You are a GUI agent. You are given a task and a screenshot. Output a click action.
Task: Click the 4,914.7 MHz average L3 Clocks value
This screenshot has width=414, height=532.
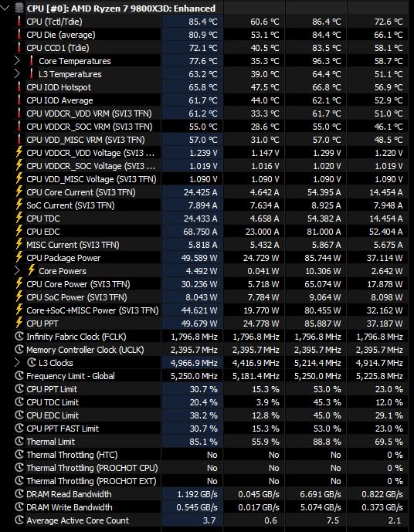coord(379,363)
